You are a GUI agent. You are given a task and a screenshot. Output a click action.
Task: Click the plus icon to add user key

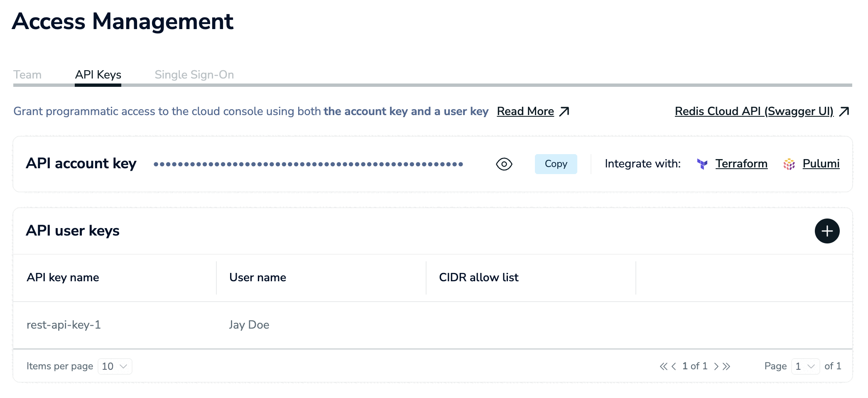[826, 231]
